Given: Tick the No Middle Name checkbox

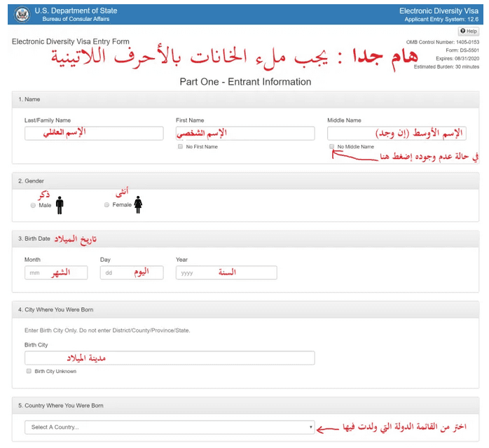Looking at the screenshot, I should click(x=331, y=147).
